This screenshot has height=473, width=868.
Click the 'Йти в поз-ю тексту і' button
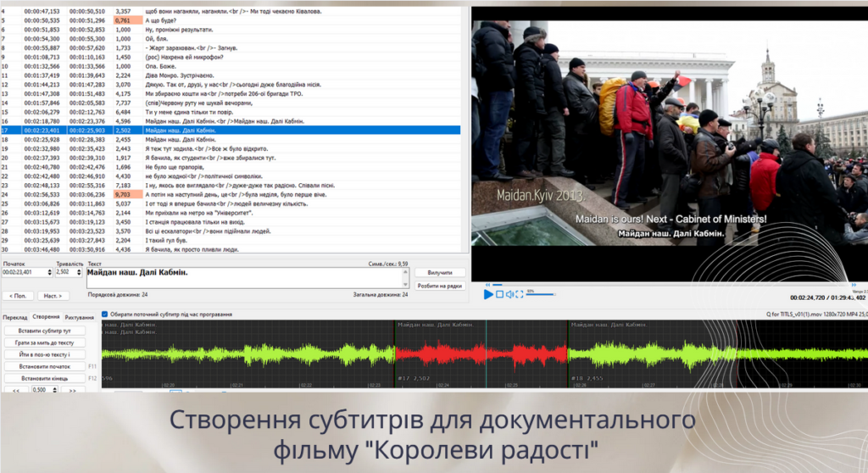[x=45, y=354]
